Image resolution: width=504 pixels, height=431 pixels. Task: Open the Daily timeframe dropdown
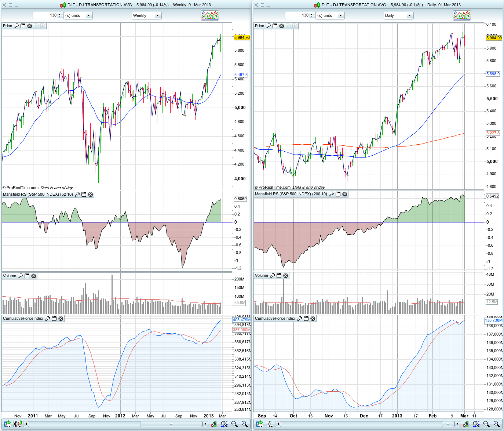[398, 16]
